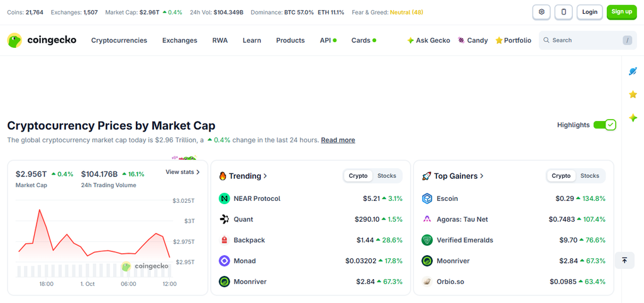Select Stocks in the Trending card
Screen dimensions: 644x303
tap(387, 176)
